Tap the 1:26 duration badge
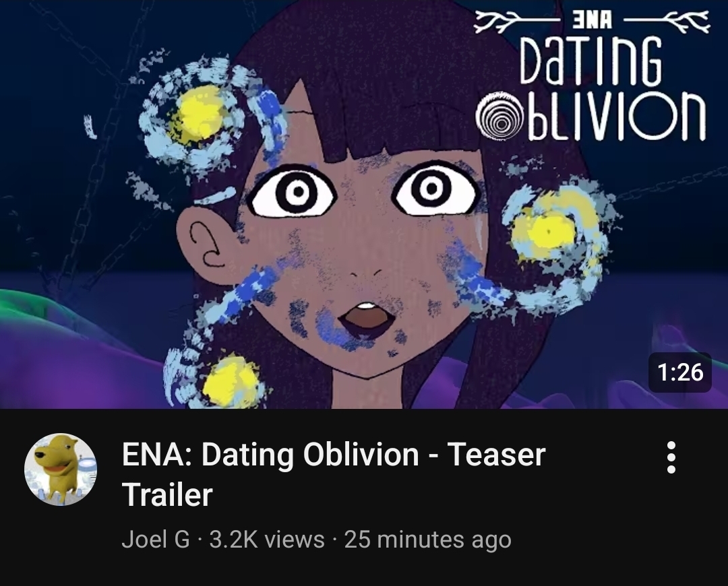728x586 pixels. [679, 372]
